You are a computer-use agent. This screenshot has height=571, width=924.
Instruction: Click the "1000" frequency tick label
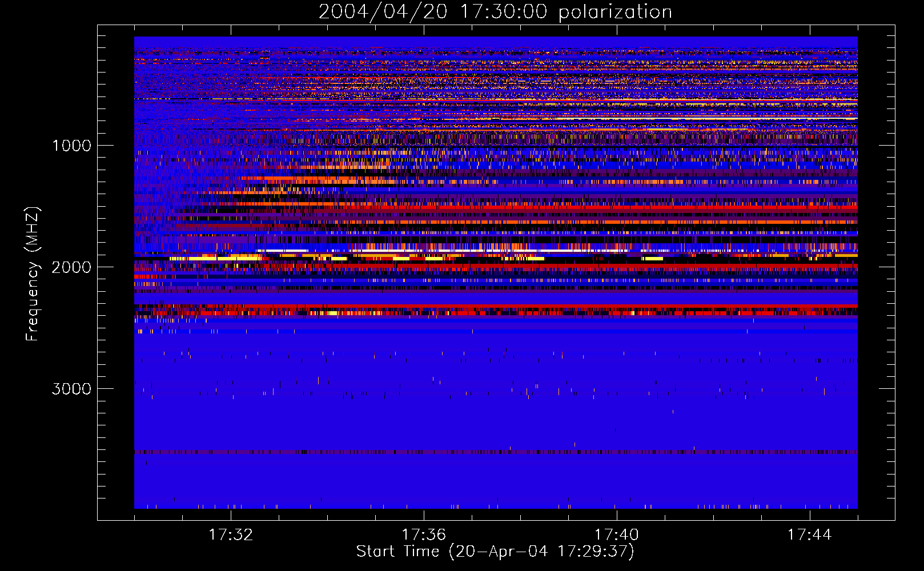pos(71,146)
